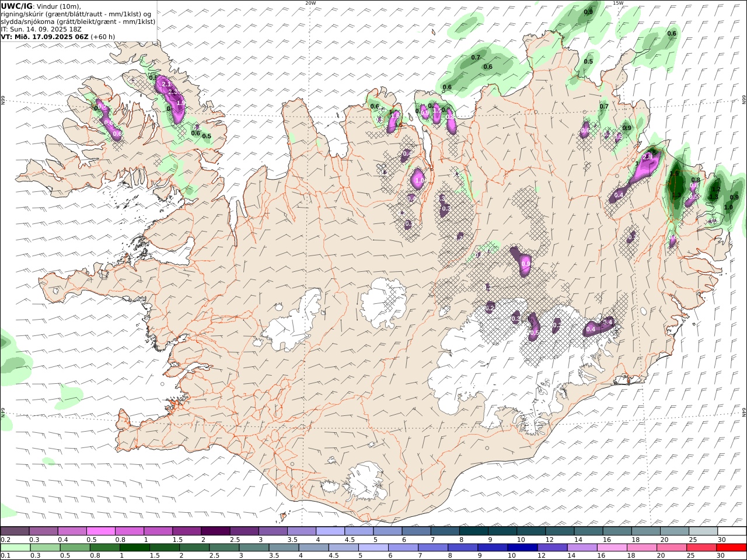Select top-row legend swatch between 1.5 and 2
This screenshot has width=747, height=560.
coord(187,531)
